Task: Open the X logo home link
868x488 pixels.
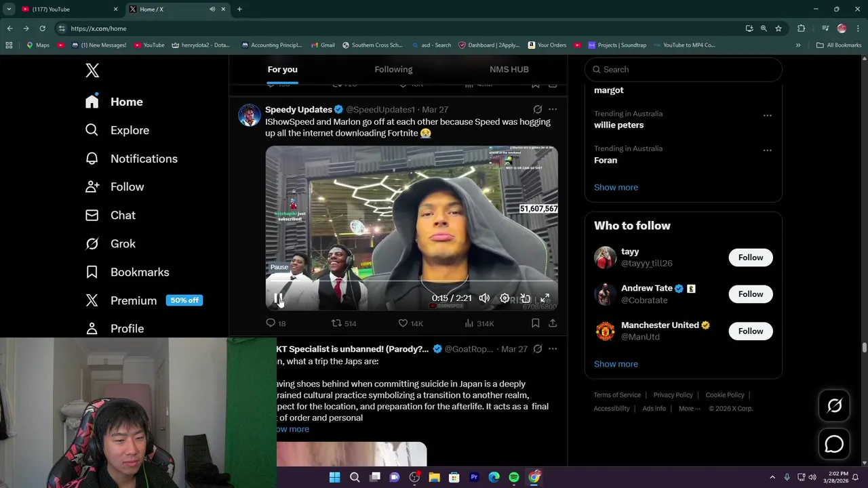Action: point(92,70)
